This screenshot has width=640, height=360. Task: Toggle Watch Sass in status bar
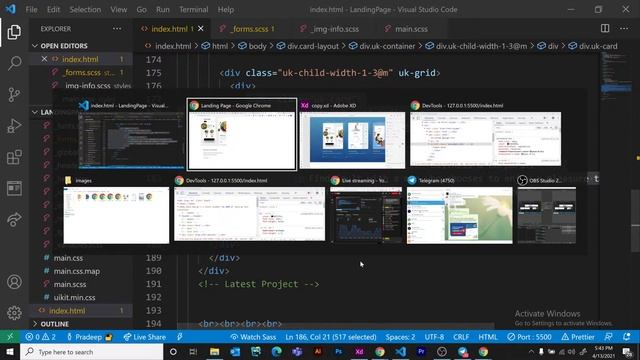click(x=253, y=337)
